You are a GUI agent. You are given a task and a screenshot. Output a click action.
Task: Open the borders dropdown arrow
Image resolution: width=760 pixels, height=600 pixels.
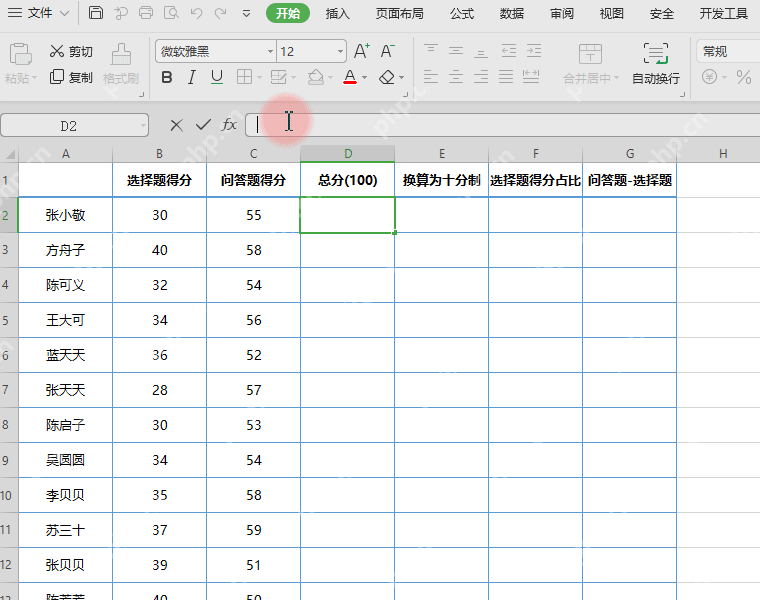click(x=259, y=78)
